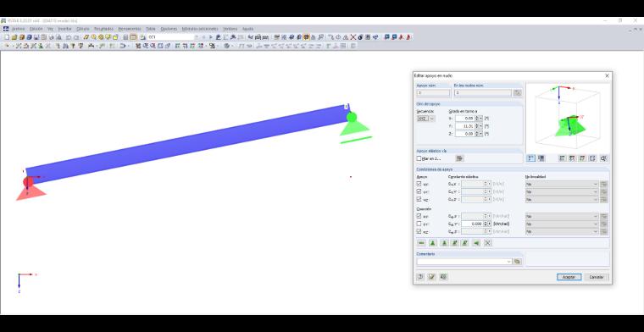The width and height of the screenshot is (644, 332).
Task: Expand the Comentario dropdown
Action: pos(509,262)
